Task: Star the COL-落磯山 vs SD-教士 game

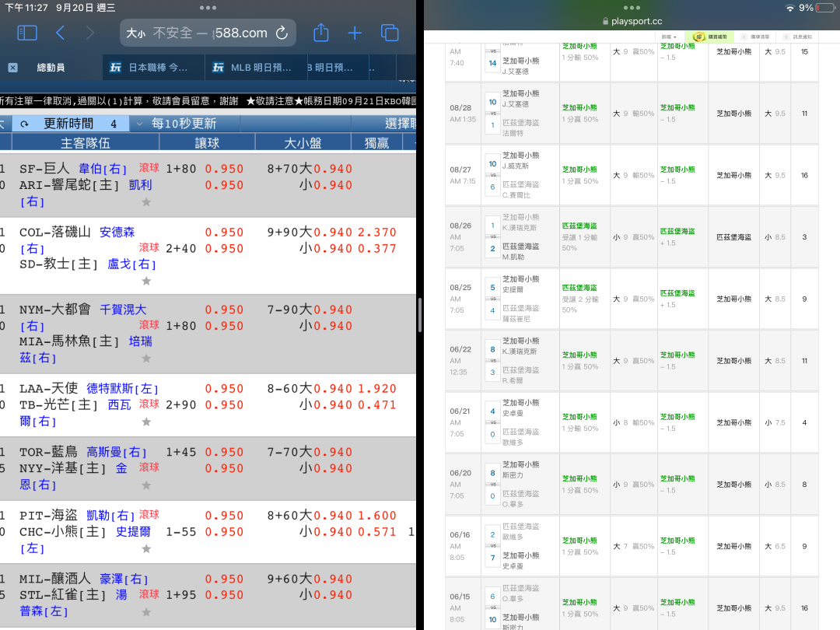Action: coord(146,281)
